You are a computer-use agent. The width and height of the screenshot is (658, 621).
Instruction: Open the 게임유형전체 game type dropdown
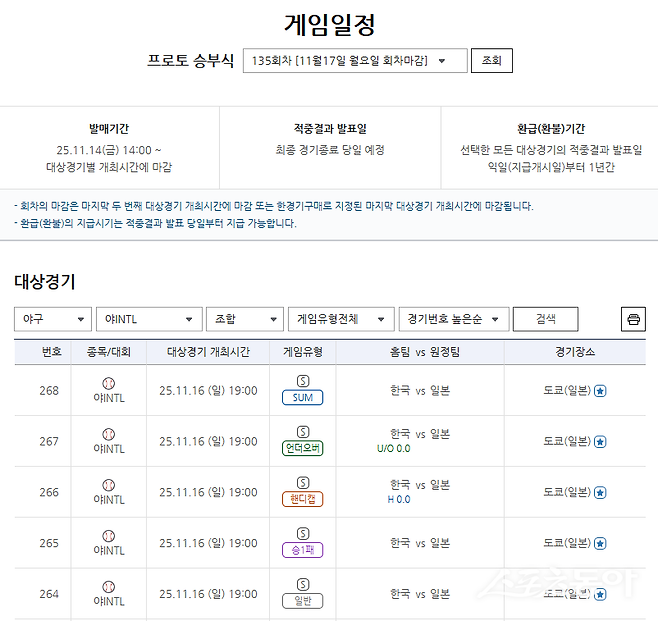[342, 319]
